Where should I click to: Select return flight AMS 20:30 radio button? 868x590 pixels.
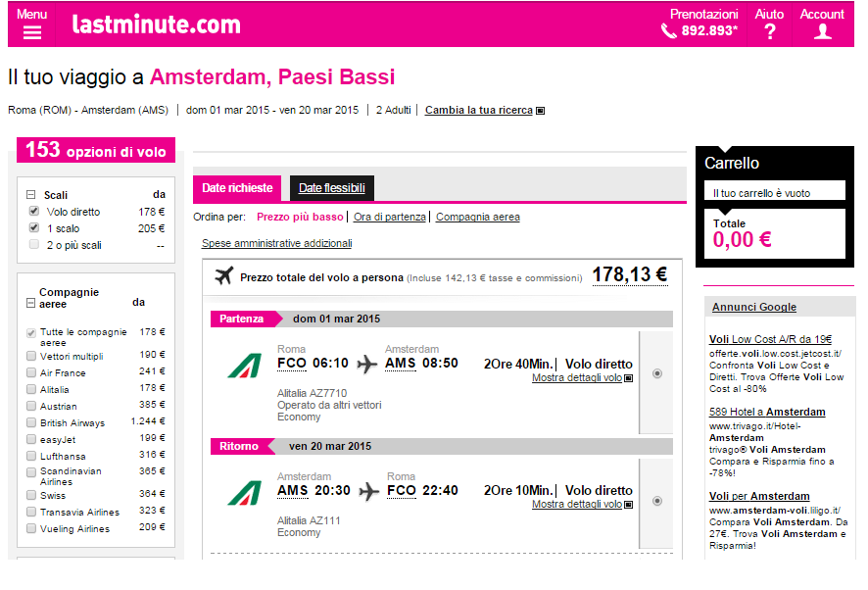pyautogui.click(x=657, y=501)
